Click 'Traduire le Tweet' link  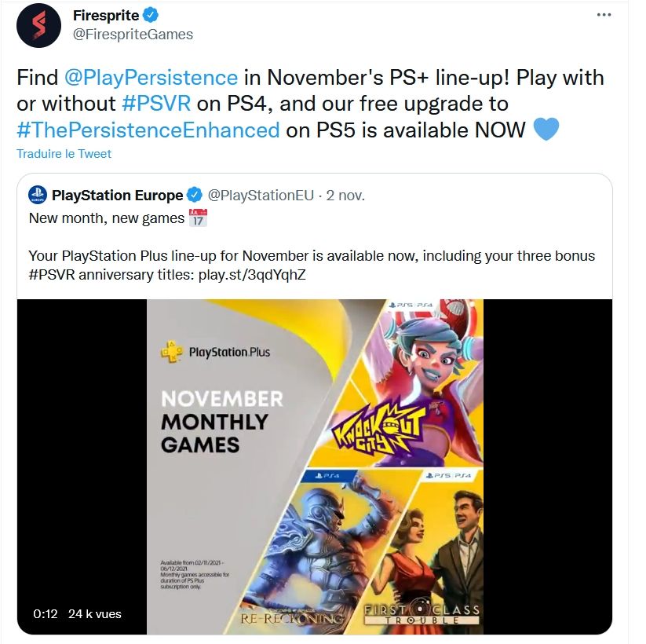(x=64, y=154)
